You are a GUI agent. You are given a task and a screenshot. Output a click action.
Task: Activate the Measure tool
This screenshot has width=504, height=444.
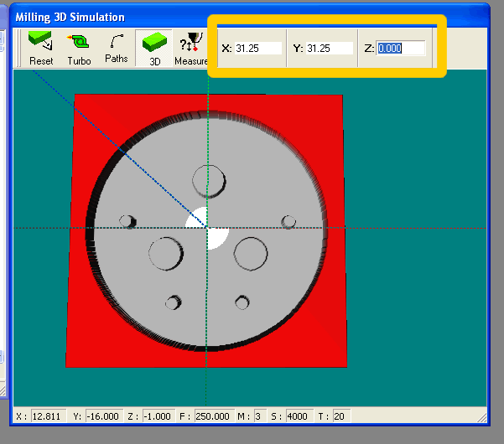tap(191, 48)
